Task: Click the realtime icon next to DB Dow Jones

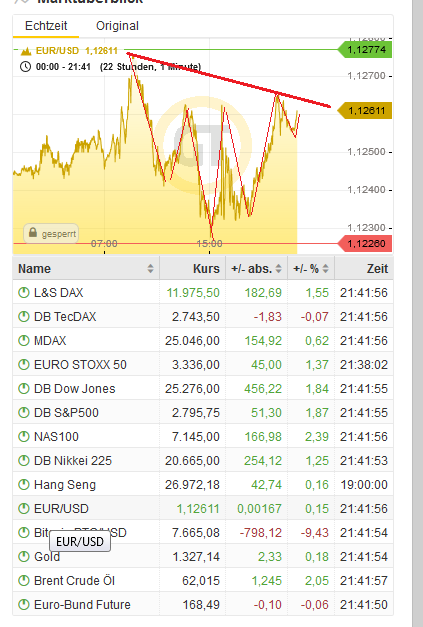Action: coord(24,389)
